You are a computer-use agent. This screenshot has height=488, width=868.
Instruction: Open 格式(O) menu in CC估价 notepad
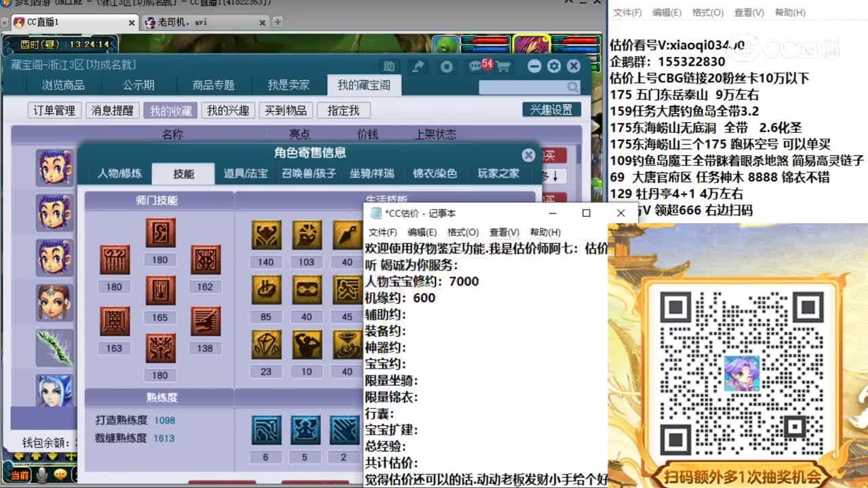pyautogui.click(x=462, y=232)
